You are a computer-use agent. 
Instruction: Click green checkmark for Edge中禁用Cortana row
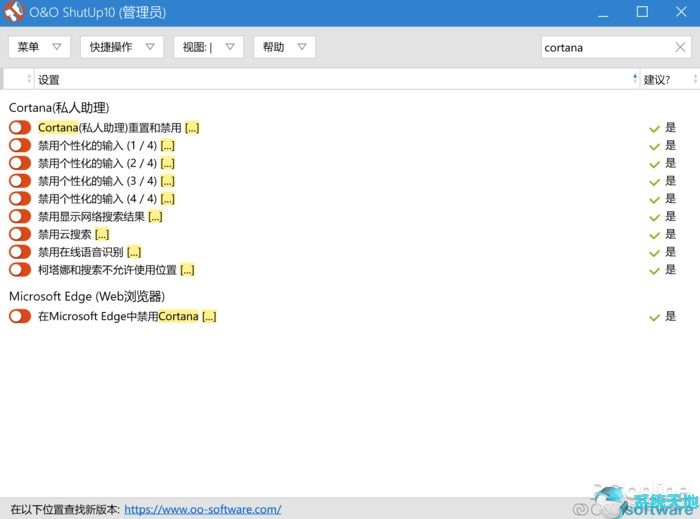pyautogui.click(x=654, y=318)
